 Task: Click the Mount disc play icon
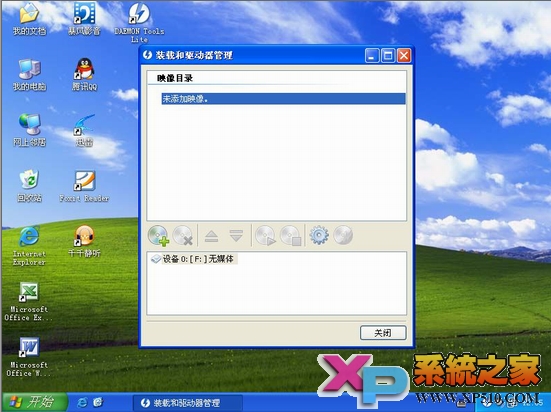pyautogui.click(x=265, y=235)
